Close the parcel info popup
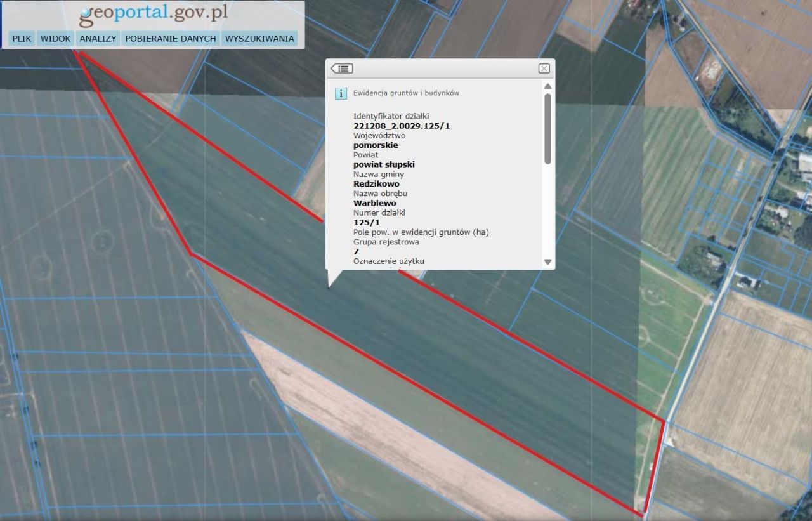This screenshot has height=521, width=812. (x=544, y=69)
